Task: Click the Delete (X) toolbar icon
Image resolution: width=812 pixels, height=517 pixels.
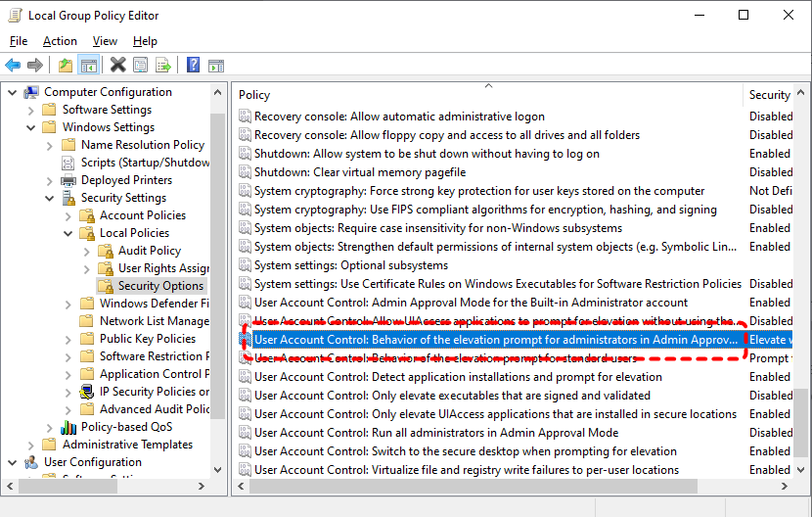Action: (x=117, y=66)
